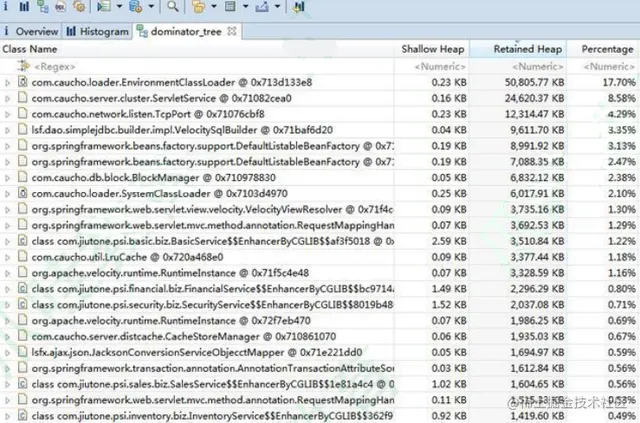Click the 8.58% percentage value
640x423 pixels.
click(622, 98)
